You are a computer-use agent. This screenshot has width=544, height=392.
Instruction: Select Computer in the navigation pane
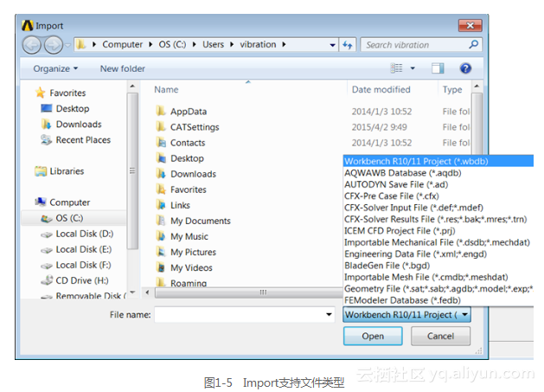(69, 202)
